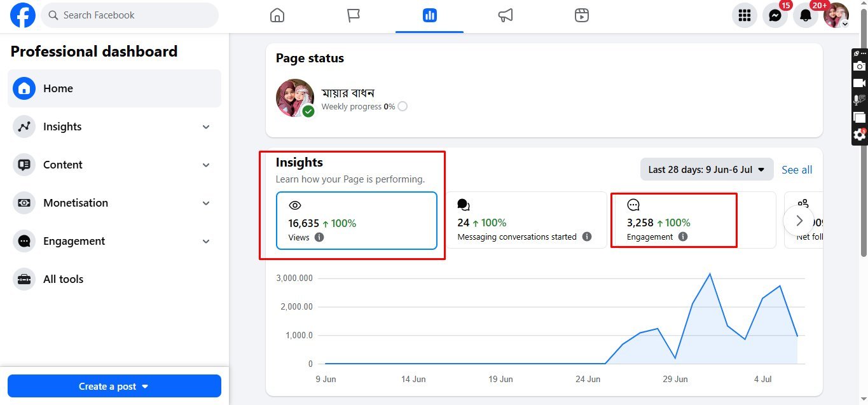Click the stacked windows icon in floating toolbar

(x=860, y=117)
